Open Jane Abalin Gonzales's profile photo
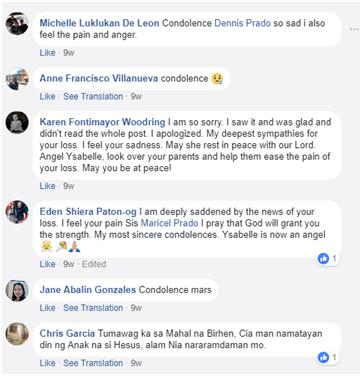The image size is (362, 376). (x=17, y=290)
